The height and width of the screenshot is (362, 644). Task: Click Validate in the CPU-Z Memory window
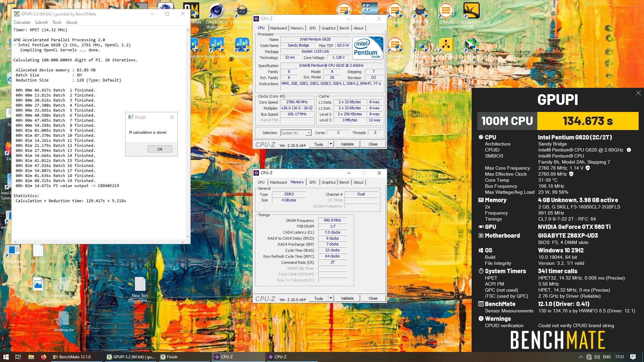pos(347,298)
